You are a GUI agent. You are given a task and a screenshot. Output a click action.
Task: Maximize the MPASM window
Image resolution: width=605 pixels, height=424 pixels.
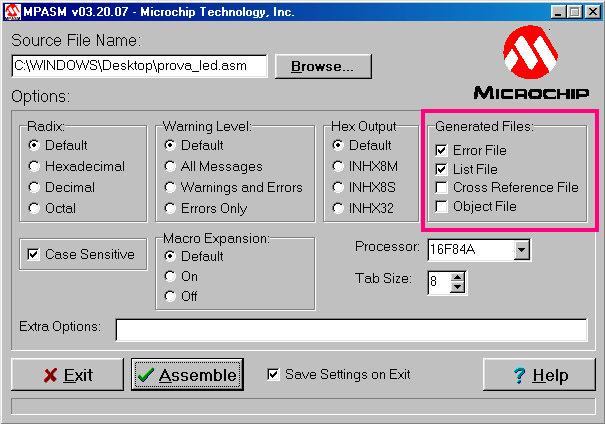tap(574, 12)
